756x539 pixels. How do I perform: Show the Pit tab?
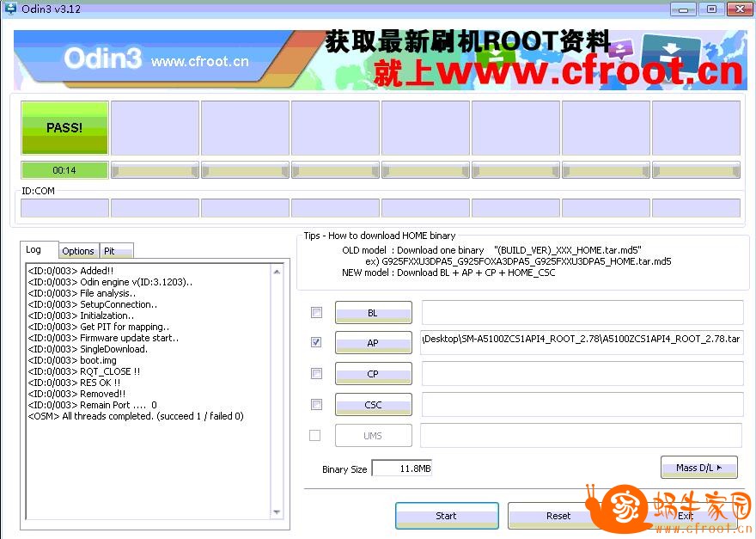click(x=116, y=251)
